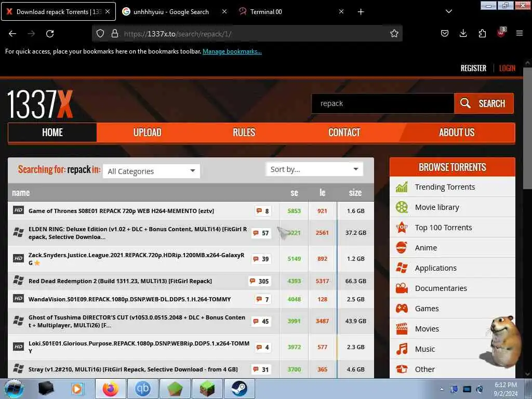
Task: Click the taskbar clock showing 6:12 PM
Action: point(506,389)
